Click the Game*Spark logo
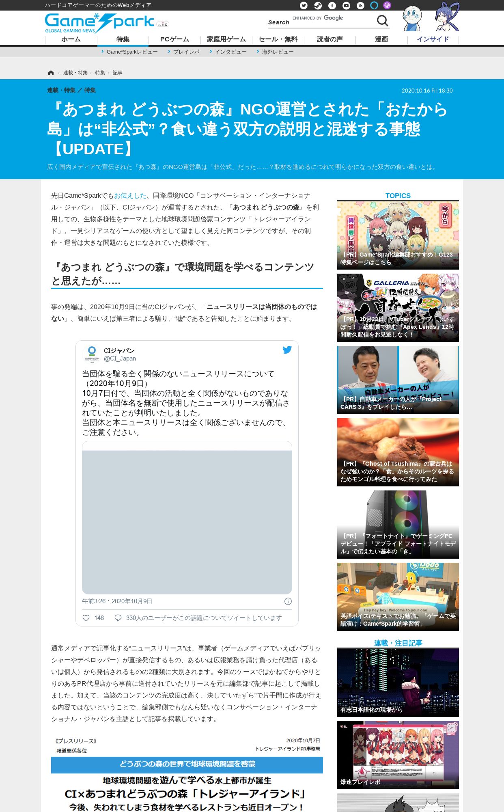 [99, 23]
